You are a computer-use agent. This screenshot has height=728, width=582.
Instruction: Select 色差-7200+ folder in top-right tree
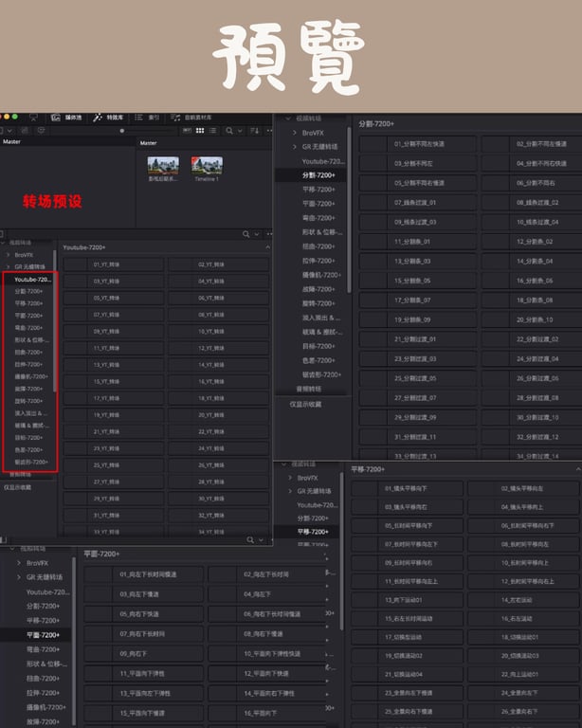pyautogui.click(x=318, y=360)
